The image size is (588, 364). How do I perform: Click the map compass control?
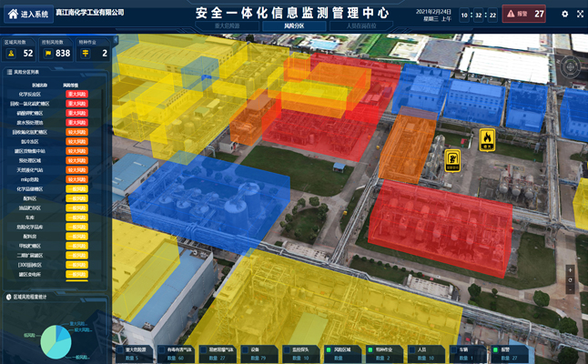pyautogui.click(x=571, y=68)
